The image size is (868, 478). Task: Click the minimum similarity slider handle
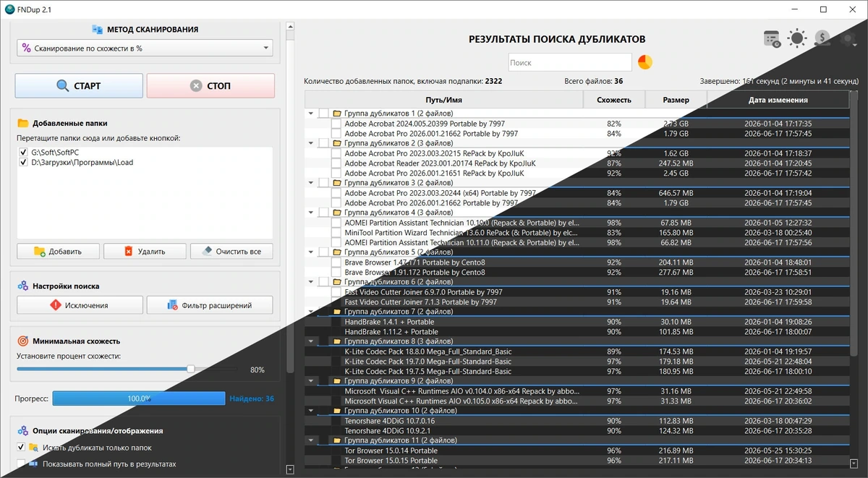[x=190, y=369]
